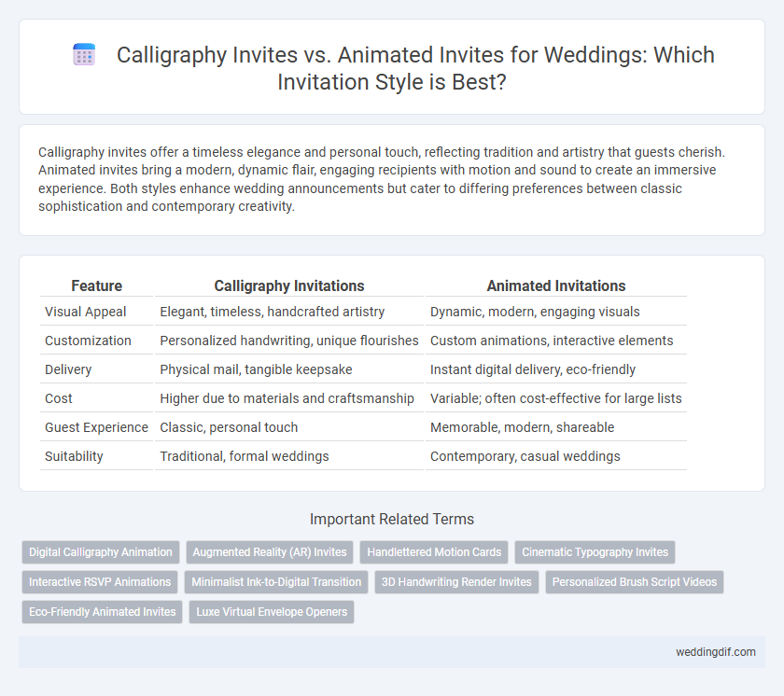Click the intro paragraph about calligraphy invites
This screenshot has height=696, width=784.
[x=382, y=179]
